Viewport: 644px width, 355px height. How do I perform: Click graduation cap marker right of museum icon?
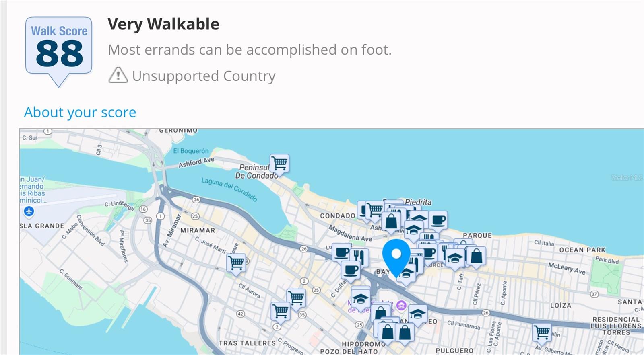click(x=417, y=313)
